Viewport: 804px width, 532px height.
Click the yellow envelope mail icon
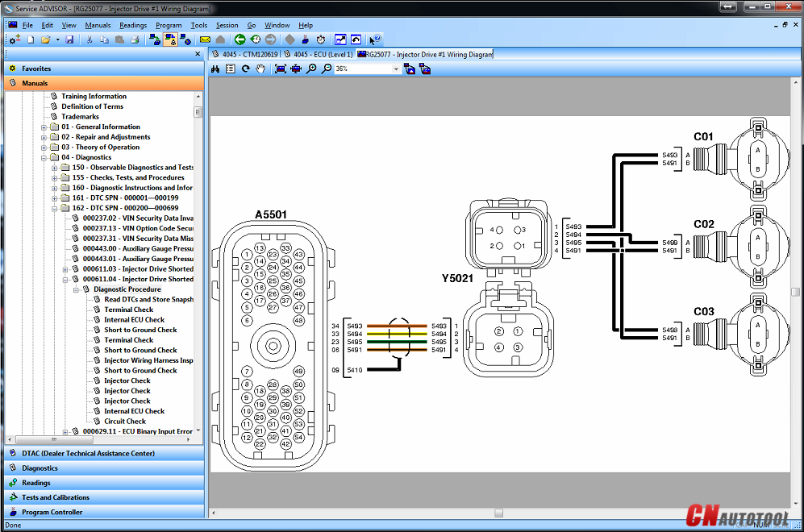(x=205, y=39)
